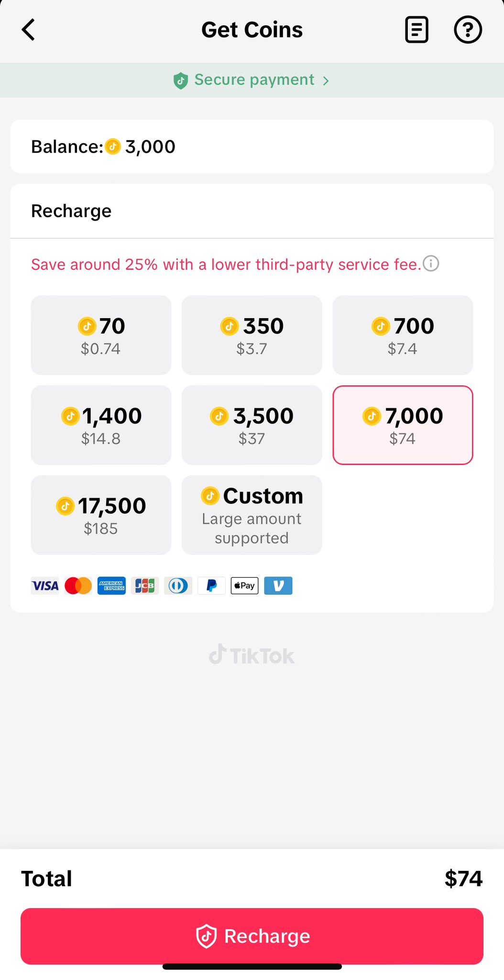Open transaction history from top bar
Viewport: 504px width, 980px height.
click(416, 30)
